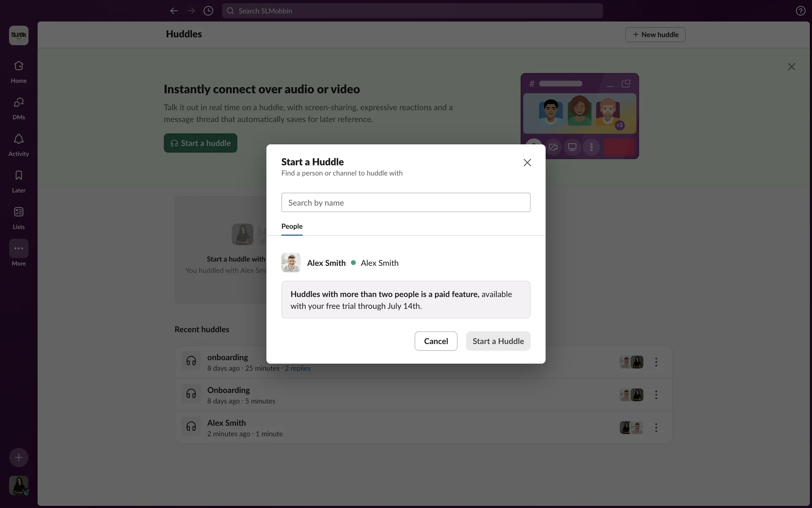The height and width of the screenshot is (508, 812).
Task: Open the More options sidebar icon
Action: tap(19, 248)
